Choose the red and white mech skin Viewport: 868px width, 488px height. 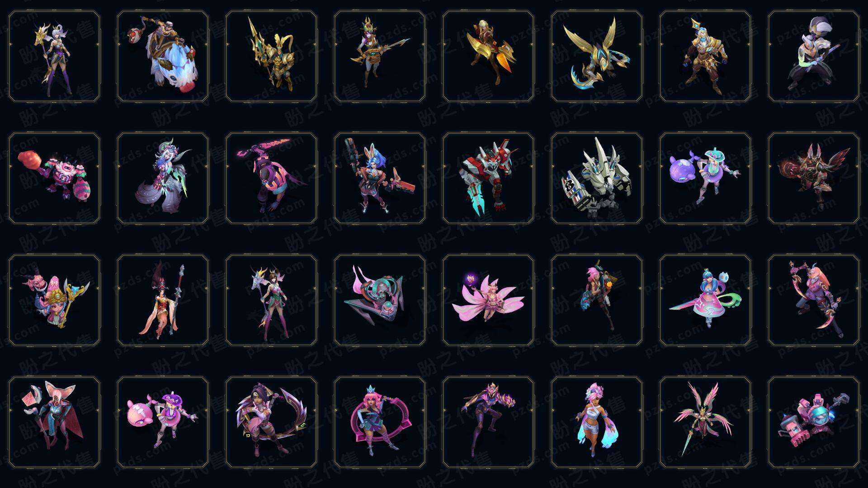click(x=488, y=178)
